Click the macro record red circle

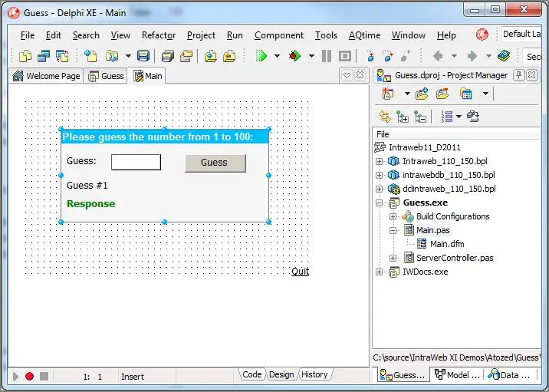click(29, 376)
